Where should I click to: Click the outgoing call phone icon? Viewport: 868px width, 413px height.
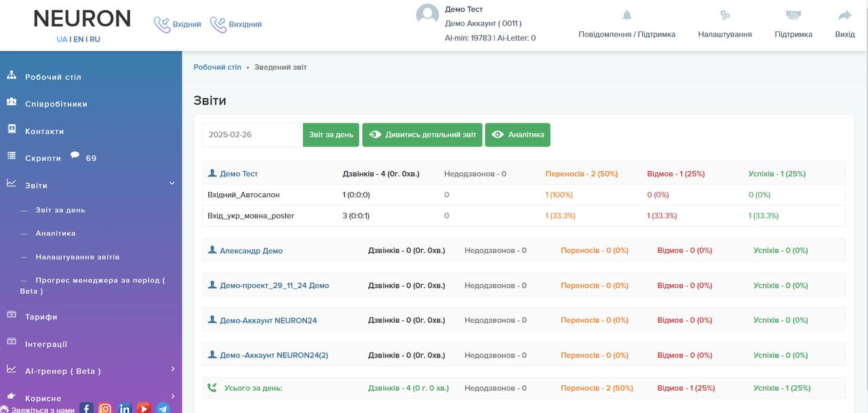[x=218, y=24]
